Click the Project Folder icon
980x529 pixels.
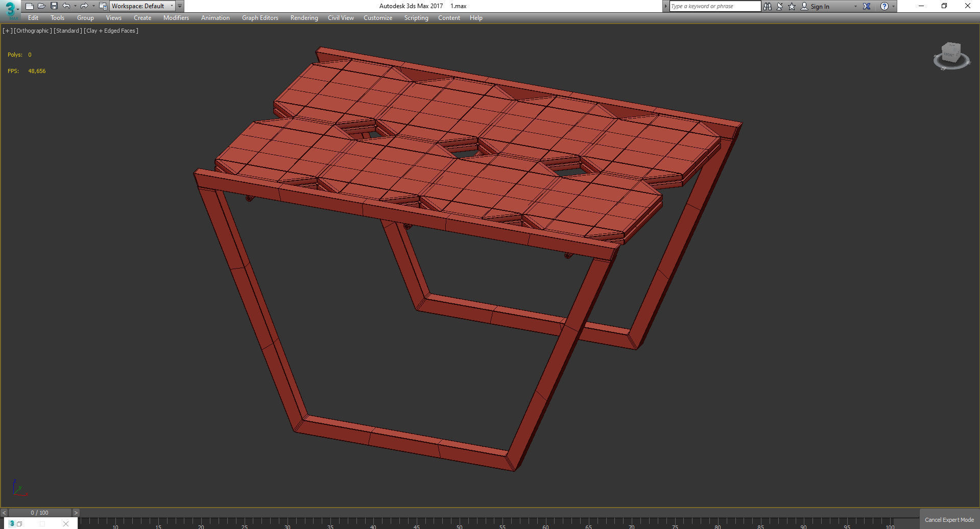[x=103, y=6]
